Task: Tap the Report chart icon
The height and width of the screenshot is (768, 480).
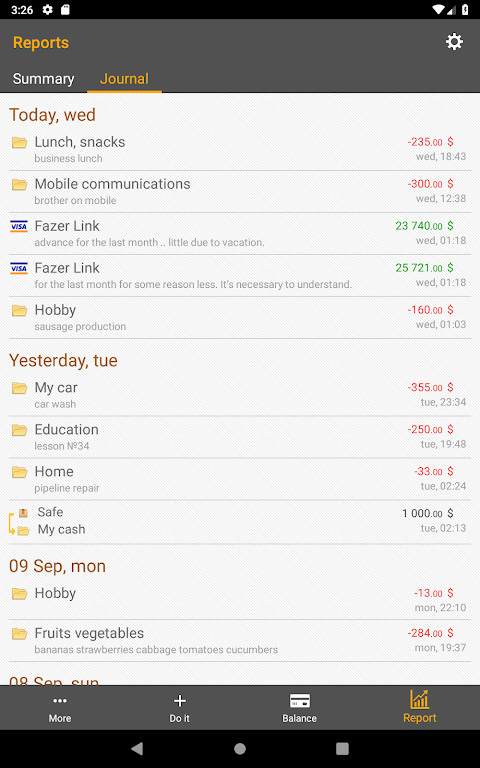Action: tap(419, 699)
